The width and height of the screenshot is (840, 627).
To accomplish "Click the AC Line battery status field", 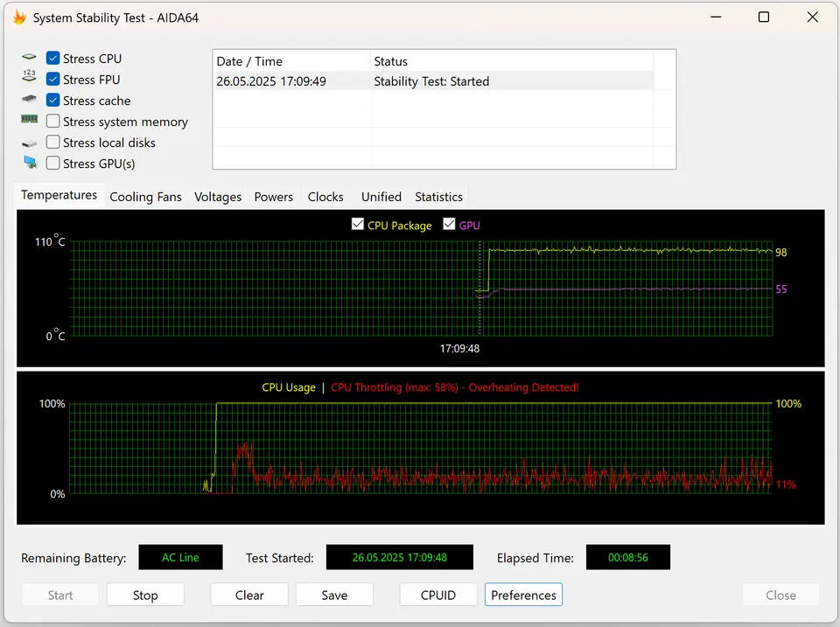I will point(180,557).
